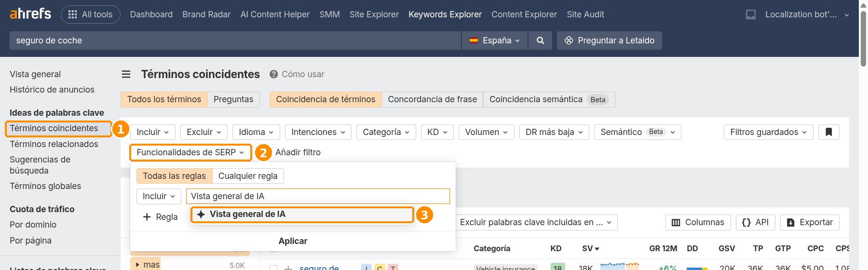Open Site Explorer
This screenshot has width=868, height=270.
[x=374, y=14]
